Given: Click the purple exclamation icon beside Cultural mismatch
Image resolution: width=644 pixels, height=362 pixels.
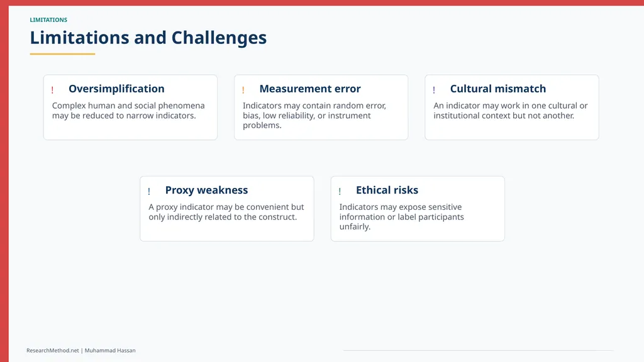Looking at the screenshot, I should [434, 90].
